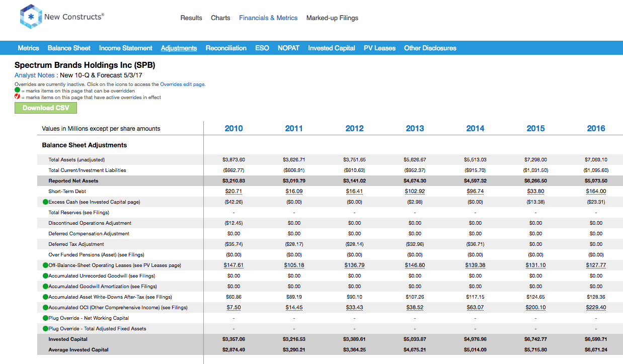The image size is (623, 364).
Task: Click 2015 Short-Term Debt value $33.80
Action: (535, 192)
